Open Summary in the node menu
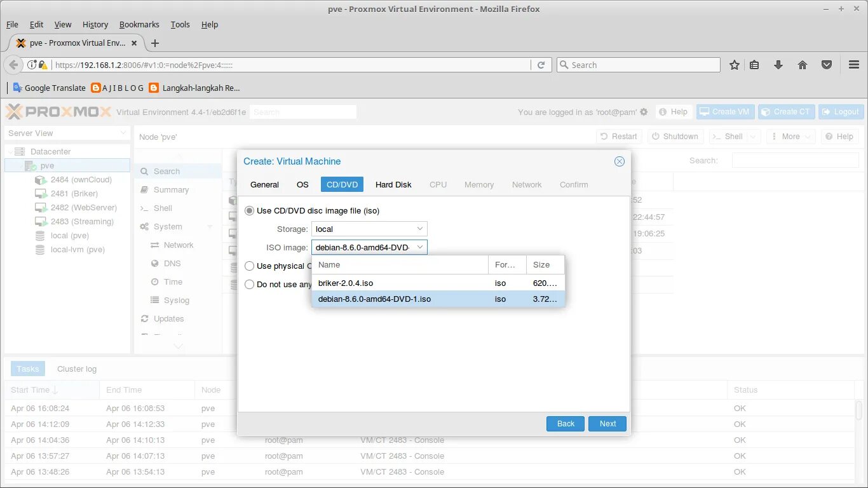 point(171,190)
